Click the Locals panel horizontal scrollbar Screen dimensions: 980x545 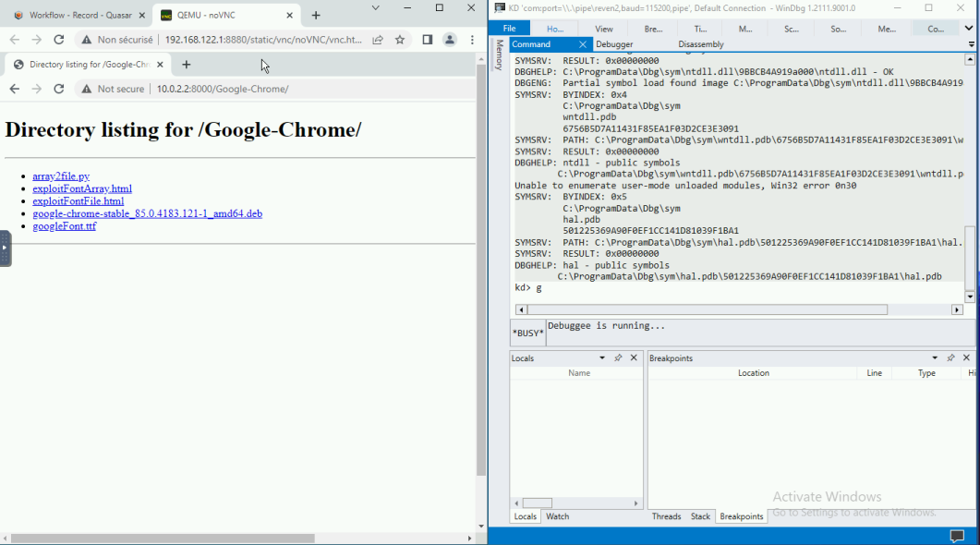pos(538,503)
